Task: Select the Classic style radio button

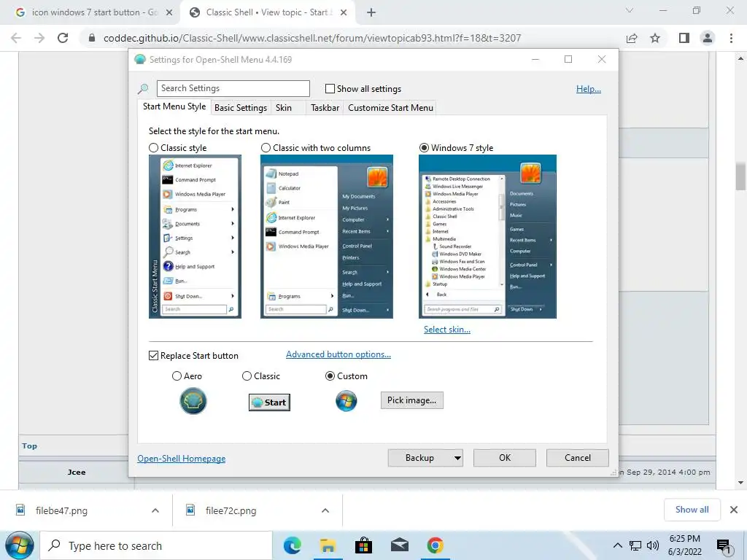Action: 153,148
